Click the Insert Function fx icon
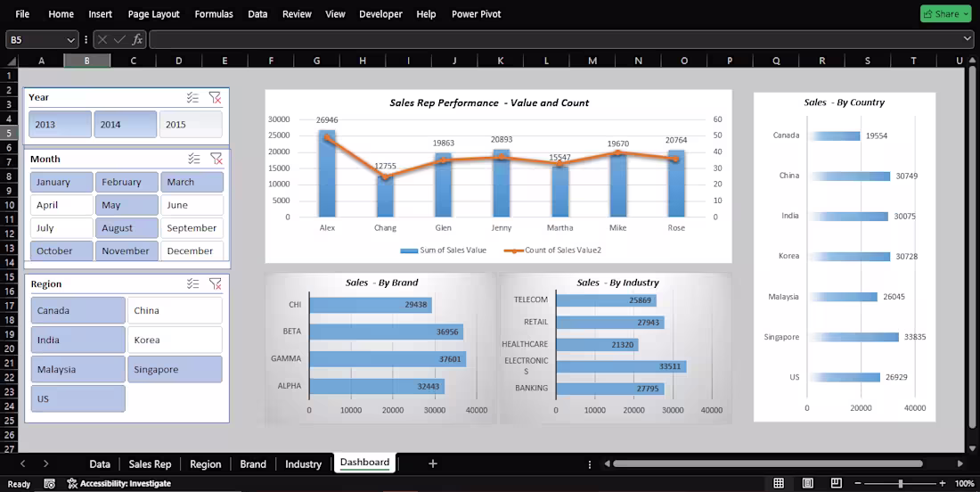This screenshot has height=492, width=980. 137,39
